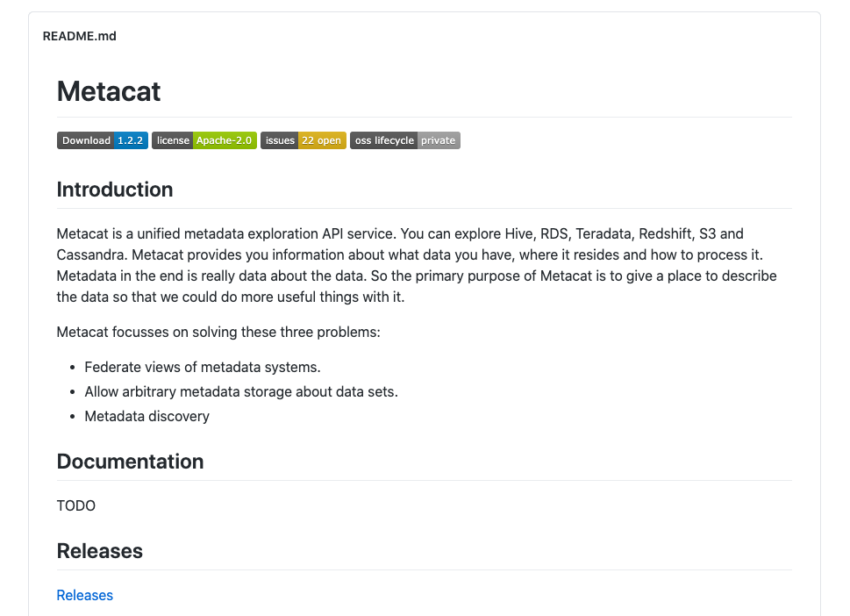Click the Download 1.2.2 badge
The width and height of the screenshot is (850, 616).
103,140
